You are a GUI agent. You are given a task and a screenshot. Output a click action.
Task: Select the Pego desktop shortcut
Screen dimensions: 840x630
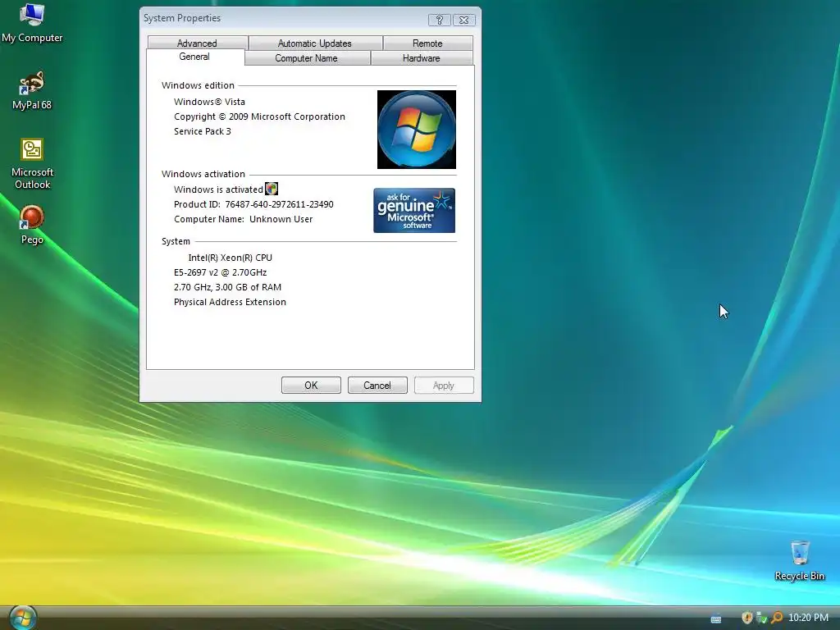32,225
